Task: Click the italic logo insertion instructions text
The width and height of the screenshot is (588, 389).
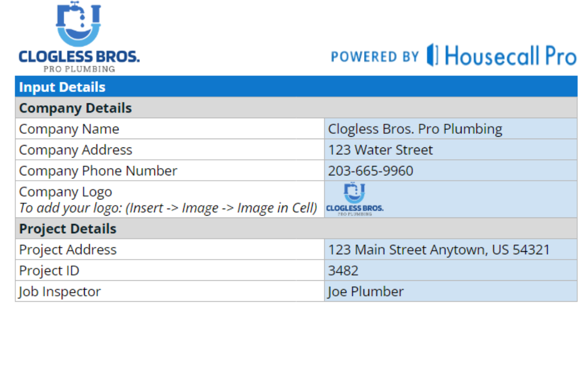Action: point(168,208)
